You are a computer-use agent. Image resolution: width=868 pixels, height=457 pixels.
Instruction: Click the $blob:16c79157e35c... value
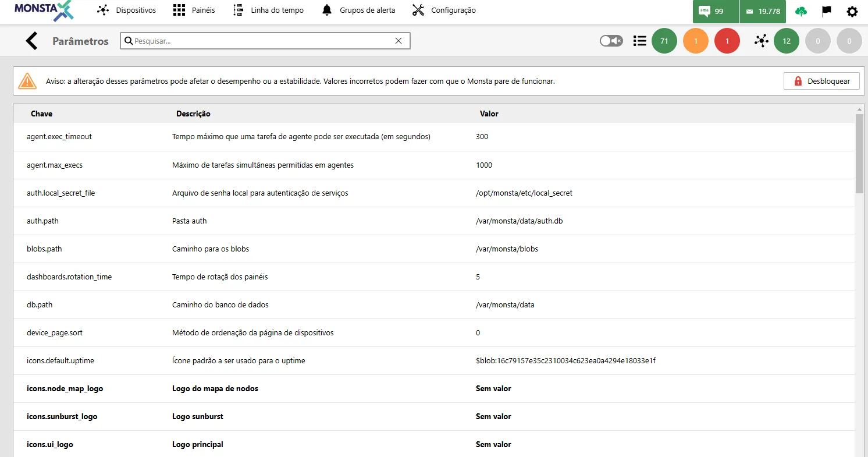(565, 360)
